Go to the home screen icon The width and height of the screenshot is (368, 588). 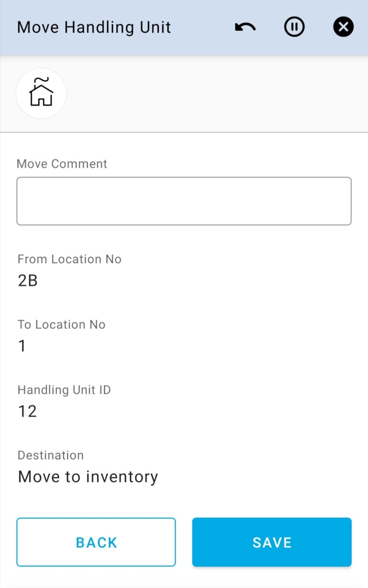41,93
